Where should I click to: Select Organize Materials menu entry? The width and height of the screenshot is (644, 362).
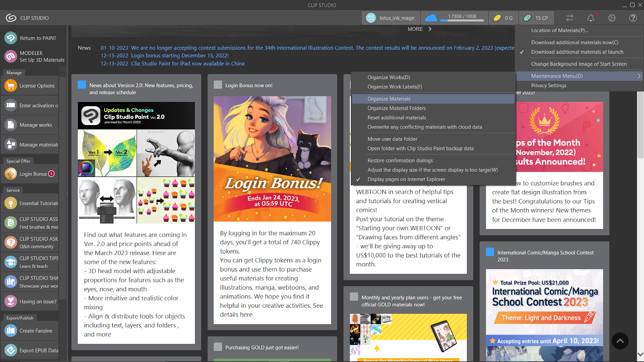(433, 99)
